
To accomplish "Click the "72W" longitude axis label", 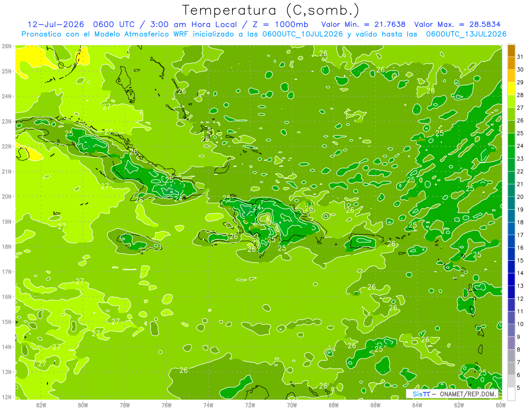I will tap(250, 405).
